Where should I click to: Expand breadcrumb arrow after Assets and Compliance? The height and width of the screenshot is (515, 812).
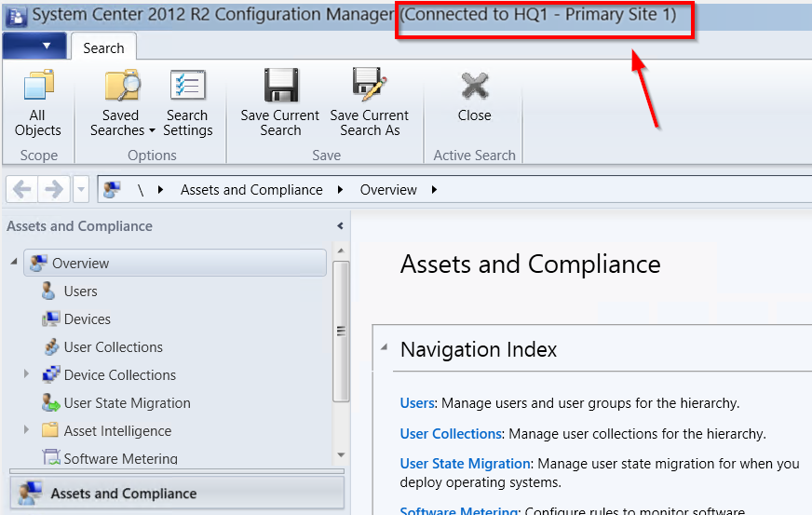pyautogui.click(x=340, y=190)
